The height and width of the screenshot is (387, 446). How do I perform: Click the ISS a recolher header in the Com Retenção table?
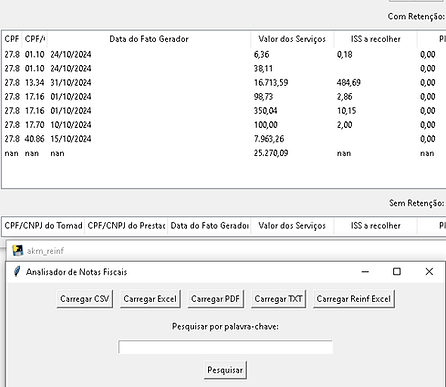(x=375, y=39)
